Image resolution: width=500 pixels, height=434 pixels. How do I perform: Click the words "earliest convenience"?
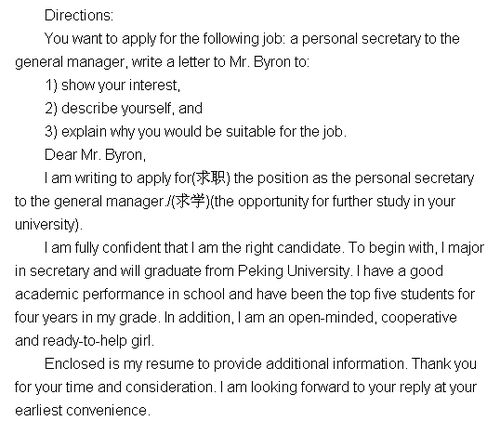(81, 411)
